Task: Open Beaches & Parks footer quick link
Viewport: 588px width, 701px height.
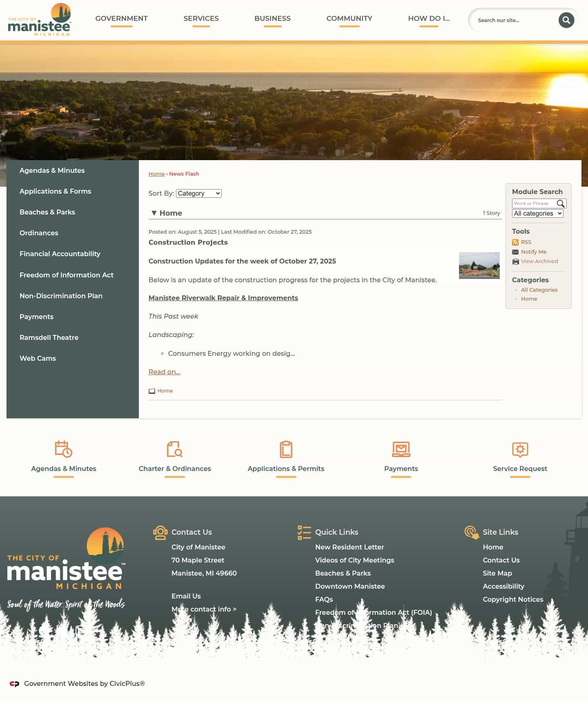Action: click(343, 573)
